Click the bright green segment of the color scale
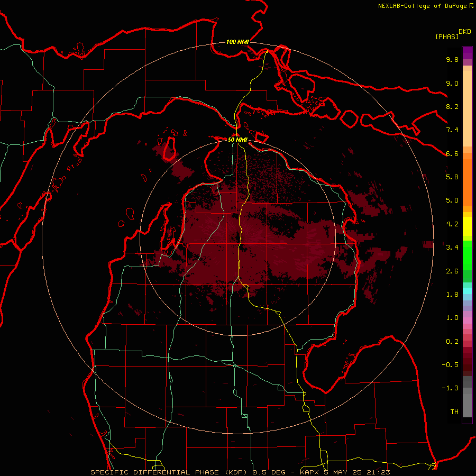The image size is (476, 476). pos(467,255)
